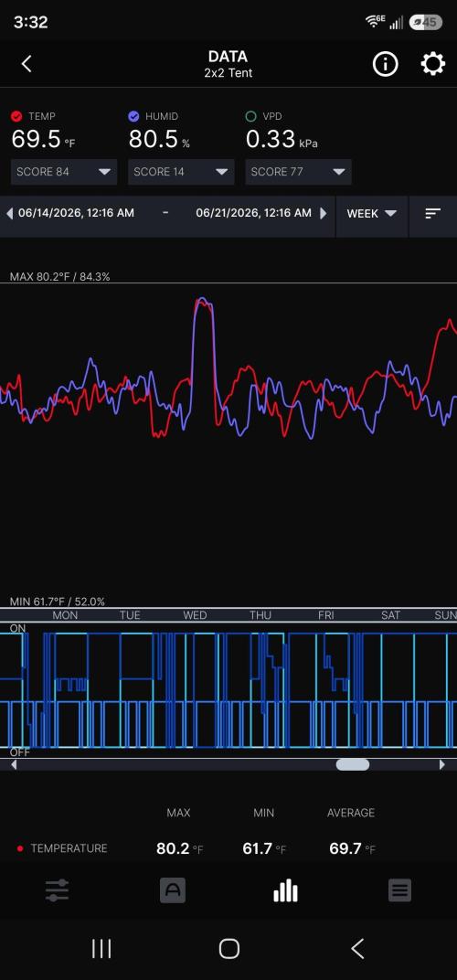Toggle the TEMP series checkbox
Image resolution: width=457 pixels, height=980 pixels.
(x=16, y=116)
